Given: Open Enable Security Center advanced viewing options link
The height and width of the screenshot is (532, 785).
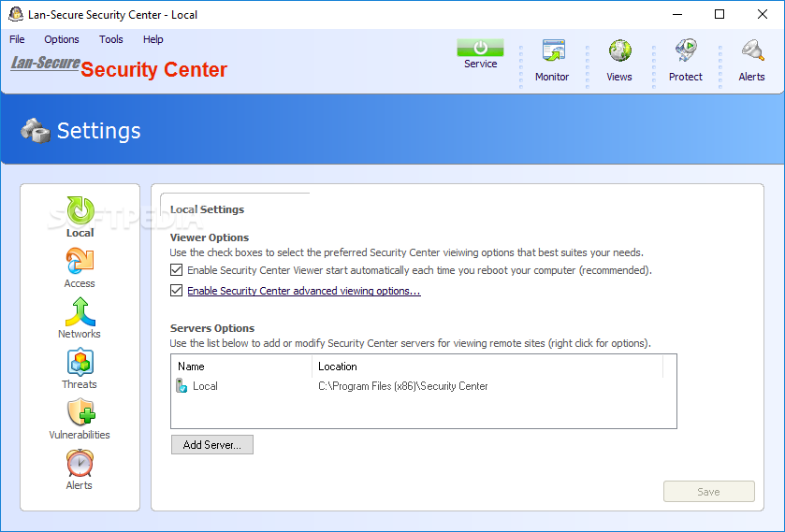Looking at the screenshot, I should click(304, 291).
